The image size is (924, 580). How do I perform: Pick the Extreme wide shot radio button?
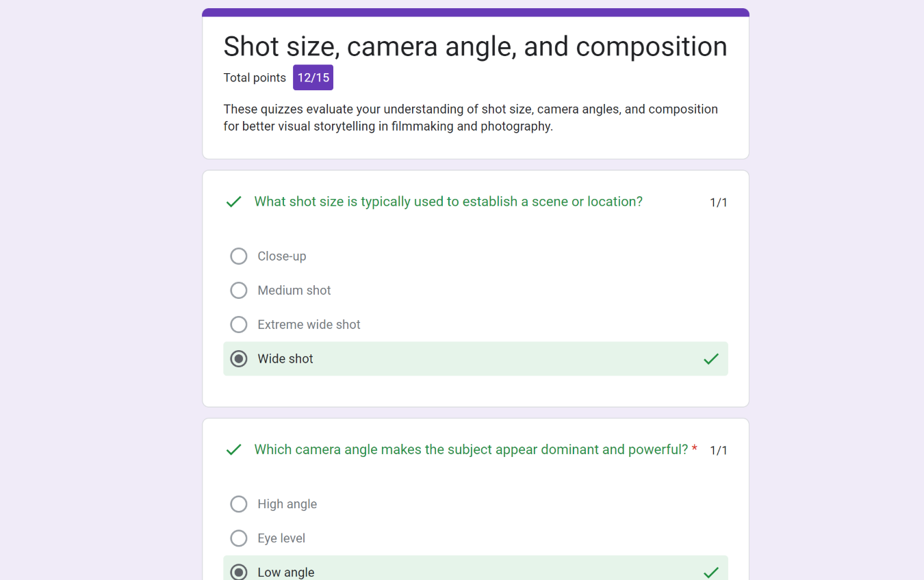239,325
